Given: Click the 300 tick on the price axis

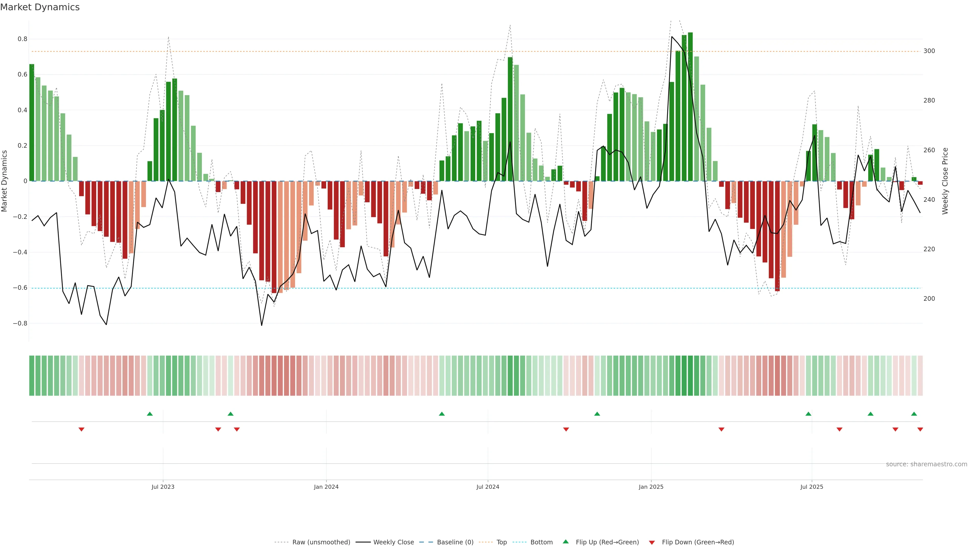Looking at the screenshot, I should click(929, 51).
